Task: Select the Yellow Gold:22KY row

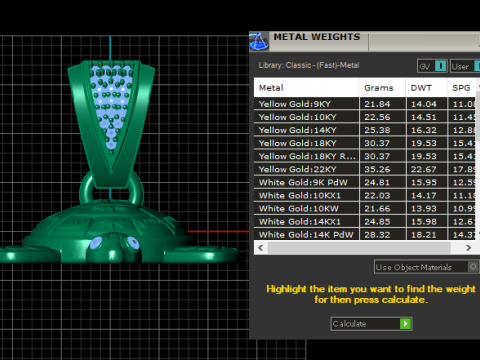Action: click(365, 169)
